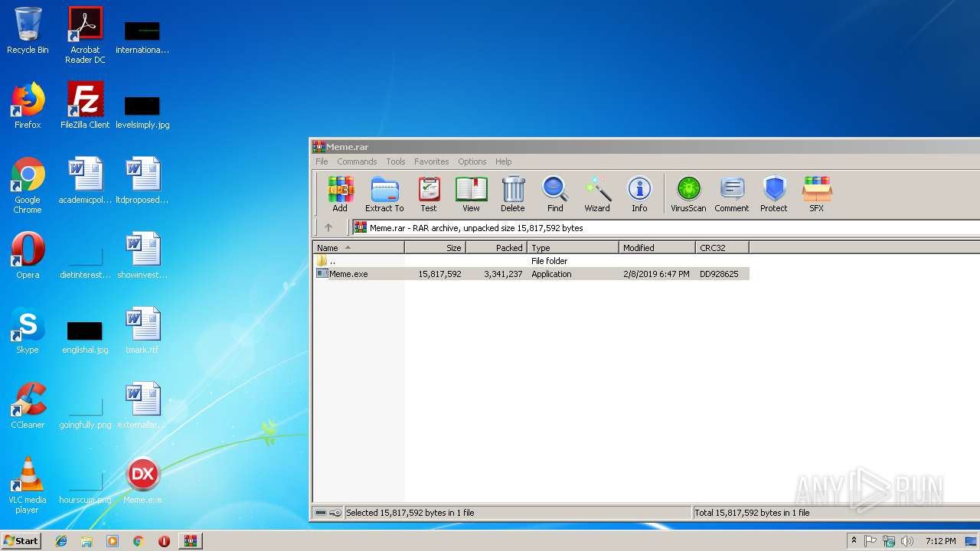980x551 pixels.
Task: Open the Find magnifier tool
Action: click(x=555, y=194)
